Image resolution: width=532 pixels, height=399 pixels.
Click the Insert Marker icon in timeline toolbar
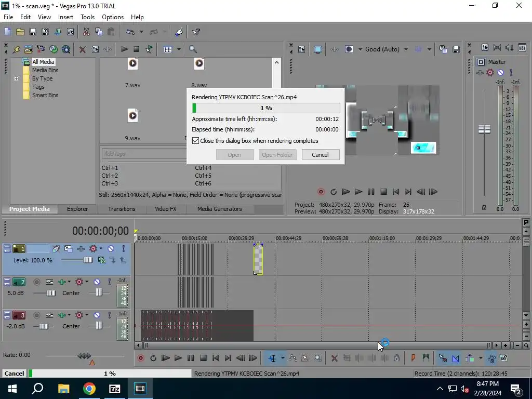click(413, 358)
